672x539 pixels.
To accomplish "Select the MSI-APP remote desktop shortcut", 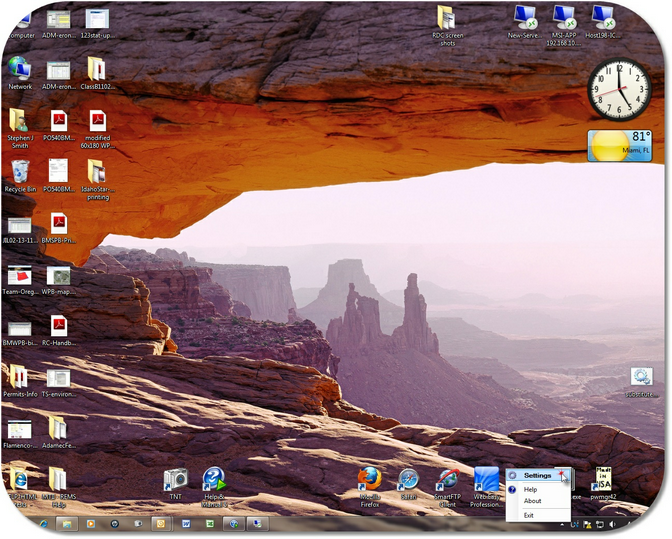I will click(564, 17).
